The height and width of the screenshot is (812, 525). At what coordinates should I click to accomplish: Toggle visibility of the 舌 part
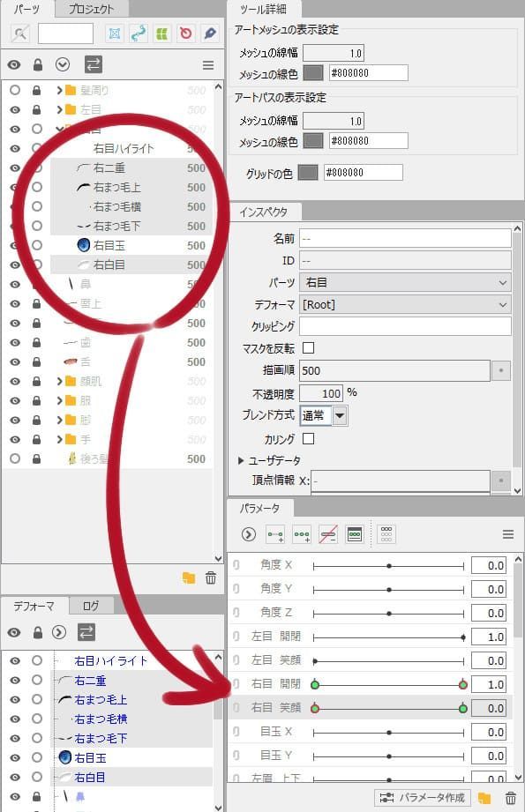pyautogui.click(x=15, y=362)
